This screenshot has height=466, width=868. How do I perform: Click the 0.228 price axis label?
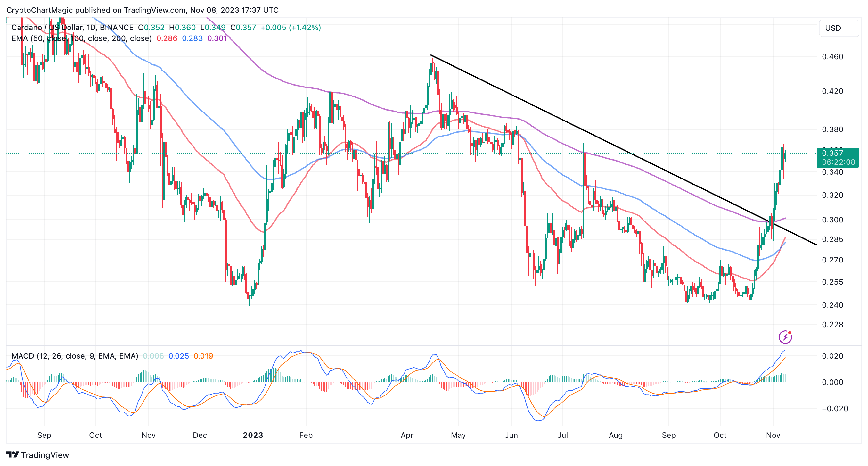click(832, 325)
